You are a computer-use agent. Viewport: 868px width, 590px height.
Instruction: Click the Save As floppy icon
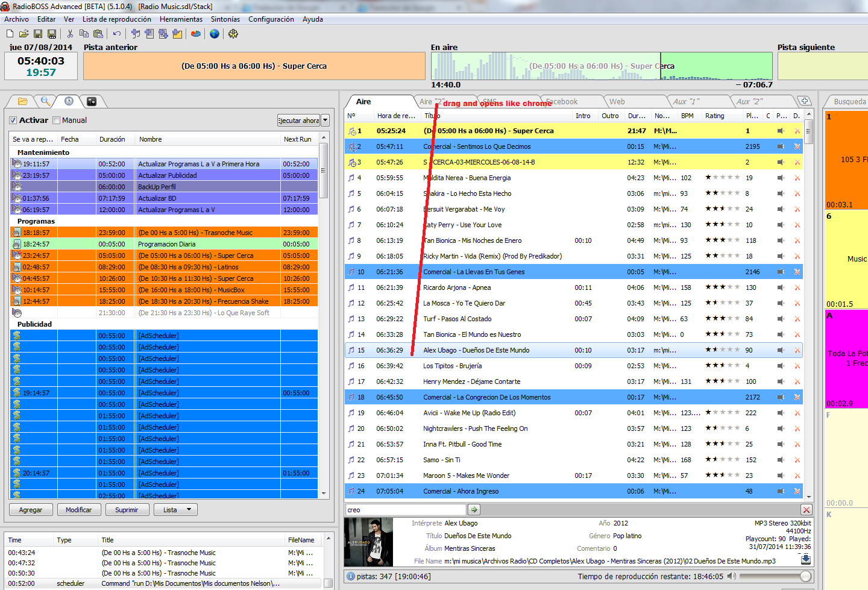point(52,34)
